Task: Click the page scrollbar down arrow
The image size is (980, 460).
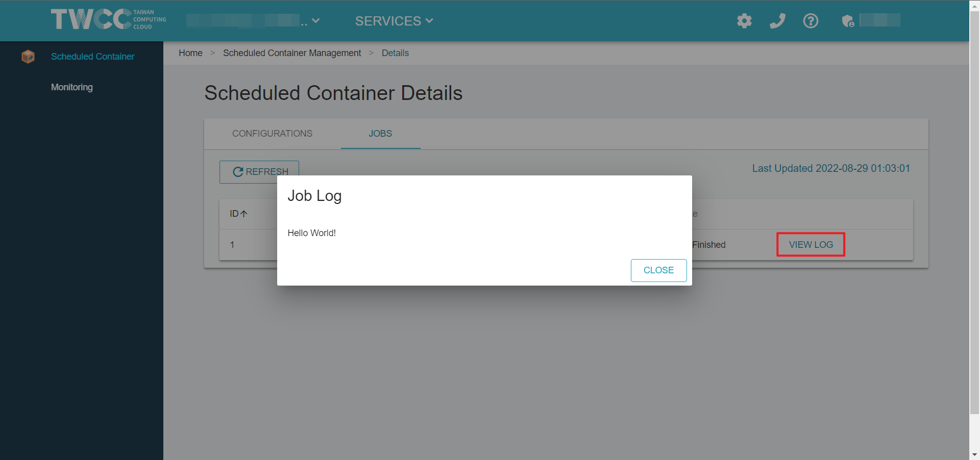Action: pyautogui.click(x=974, y=454)
